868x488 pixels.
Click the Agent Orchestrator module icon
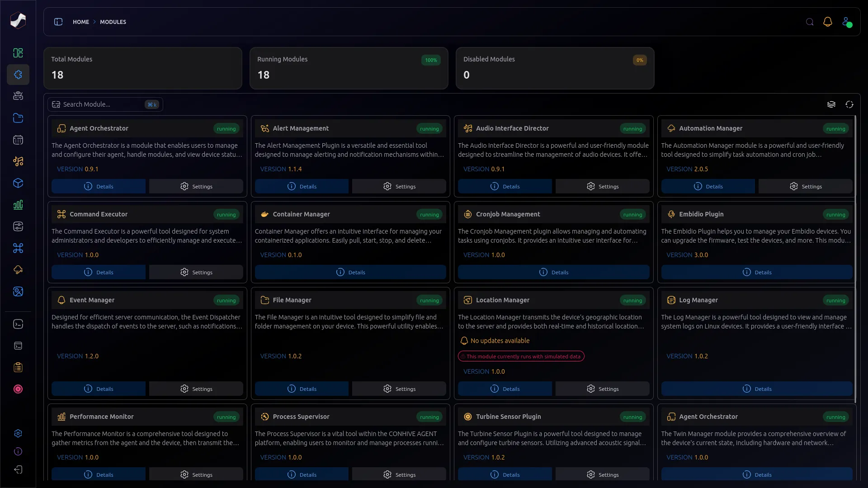tap(61, 128)
